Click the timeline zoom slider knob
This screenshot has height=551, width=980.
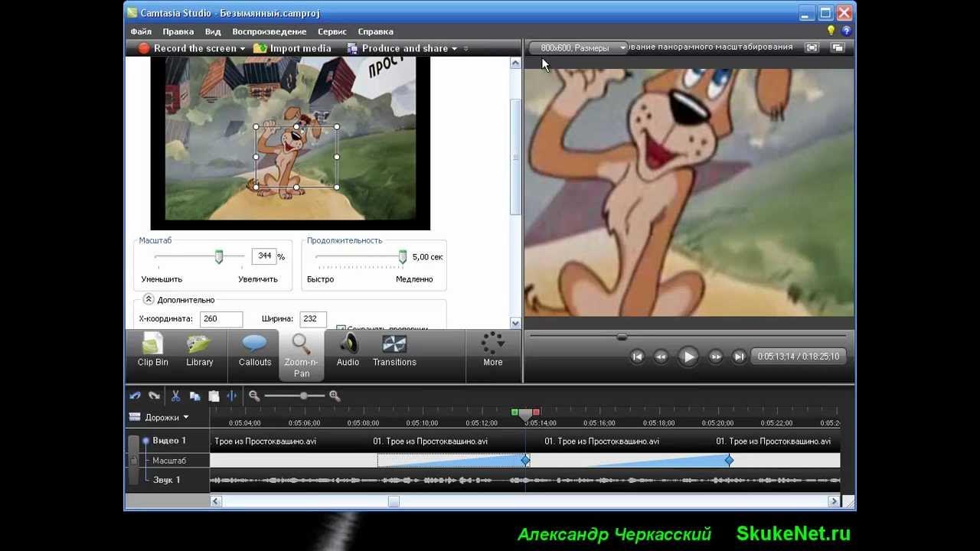coord(304,396)
